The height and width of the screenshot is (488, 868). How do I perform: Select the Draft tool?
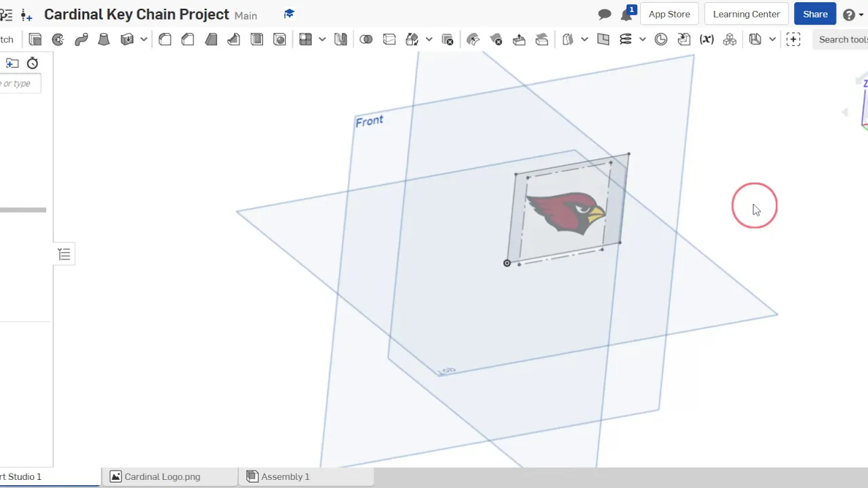click(x=211, y=39)
